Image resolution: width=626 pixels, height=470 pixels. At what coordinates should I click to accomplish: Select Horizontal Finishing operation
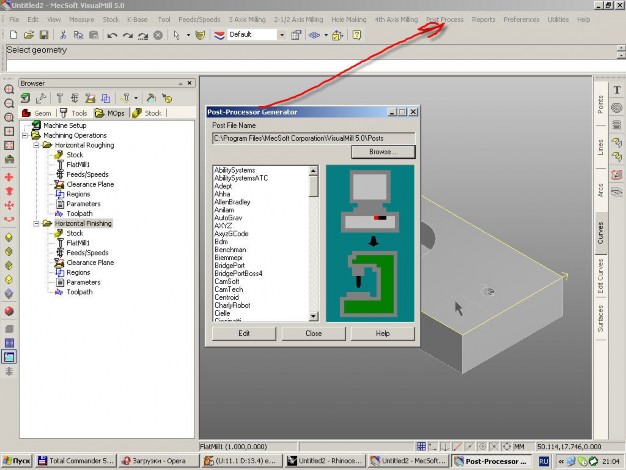pyautogui.click(x=83, y=223)
